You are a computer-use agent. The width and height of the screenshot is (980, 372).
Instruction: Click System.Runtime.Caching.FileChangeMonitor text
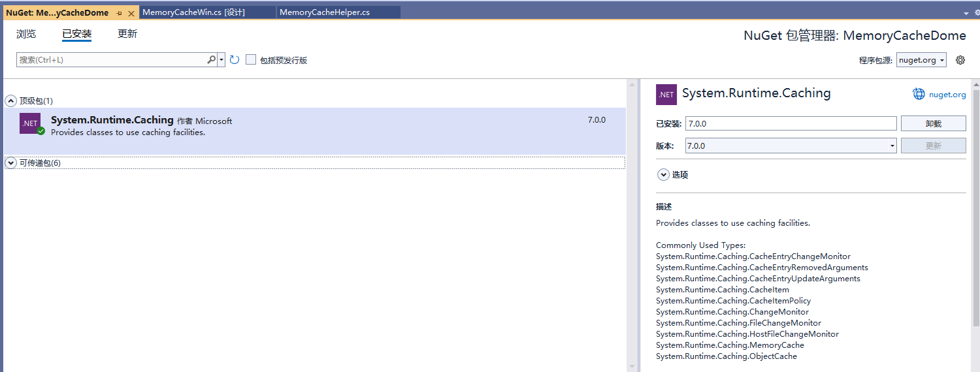click(738, 323)
